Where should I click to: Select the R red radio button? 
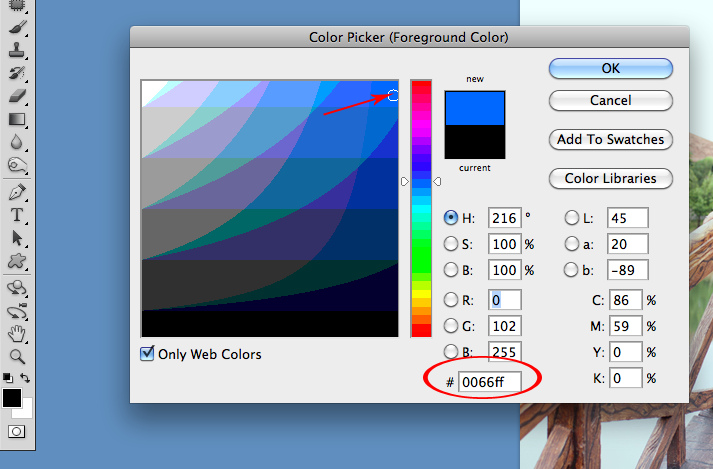[x=451, y=300]
